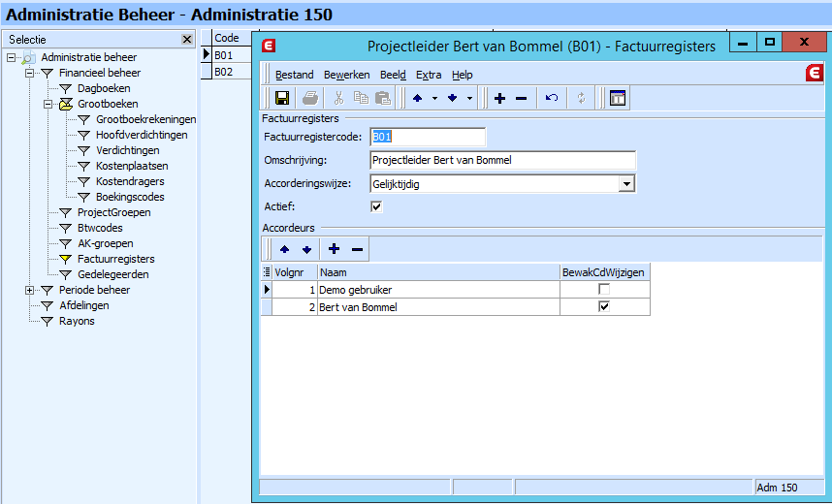This screenshot has height=504, width=832.
Task: Add an accordeur with the plus icon
Action: [335, 250]
